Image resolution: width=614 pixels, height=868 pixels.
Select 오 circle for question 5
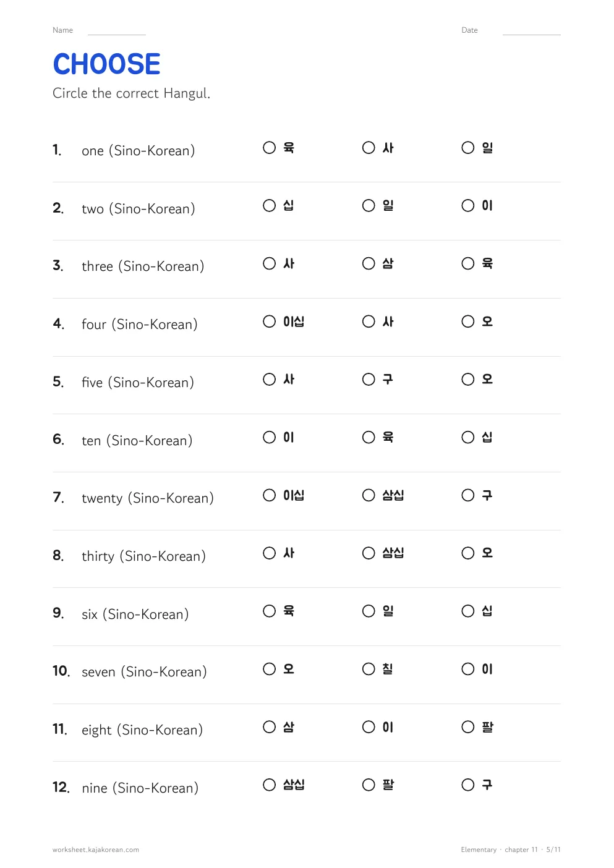[468, 380]
